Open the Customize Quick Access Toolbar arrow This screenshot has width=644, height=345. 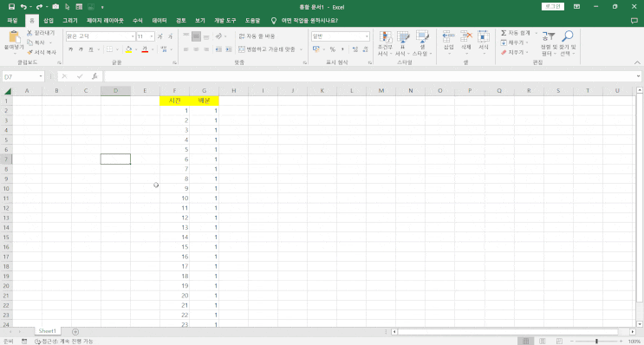tap(102, 7)
